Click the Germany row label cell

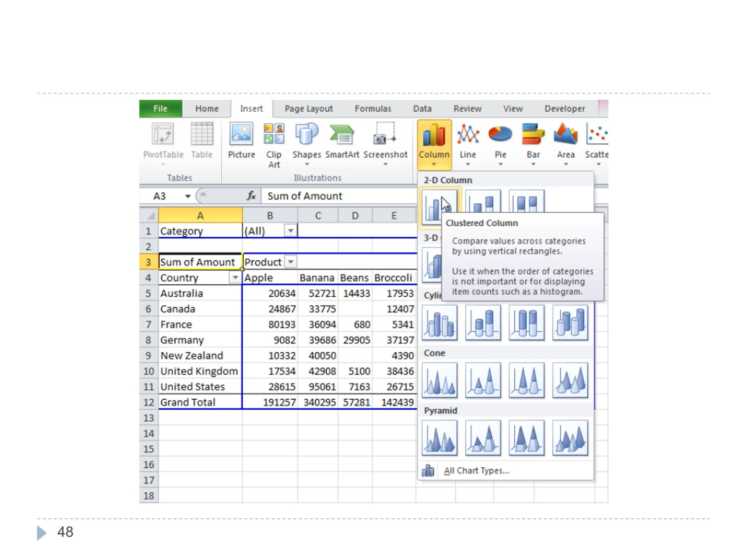(200, 339)
